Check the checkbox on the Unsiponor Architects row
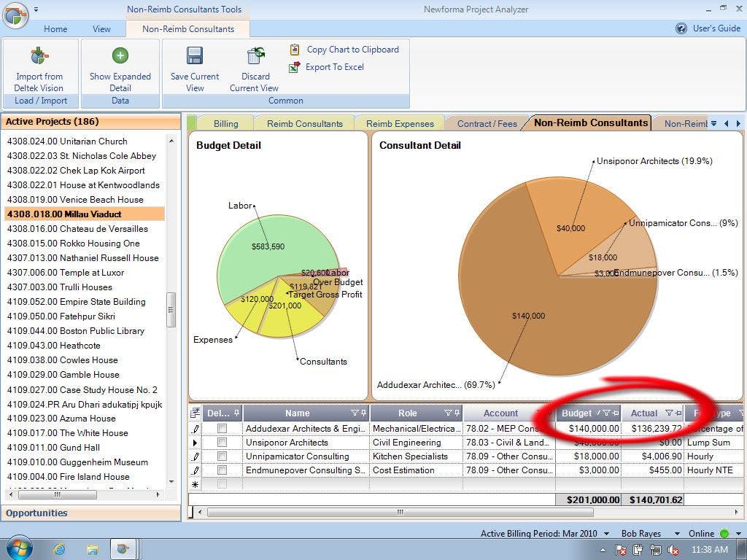This screenshot has width=747, height=560. pos(223,443)
